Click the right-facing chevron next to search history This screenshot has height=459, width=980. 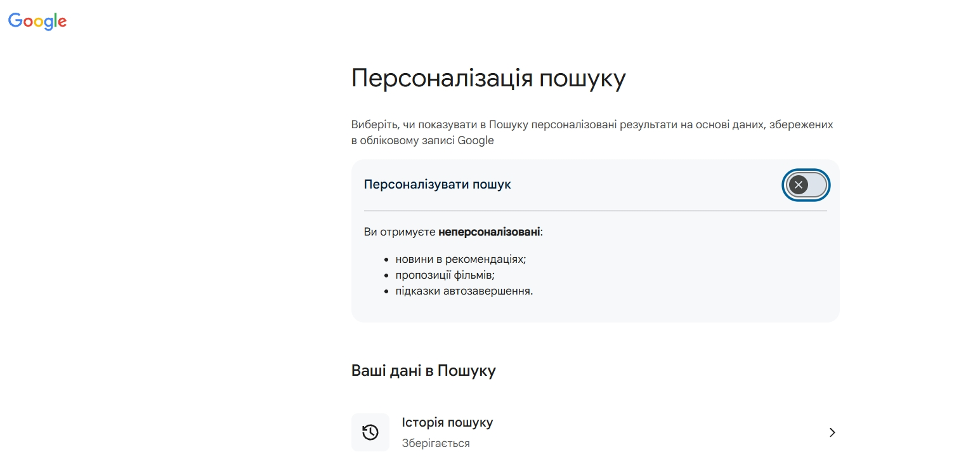[832, 432]
